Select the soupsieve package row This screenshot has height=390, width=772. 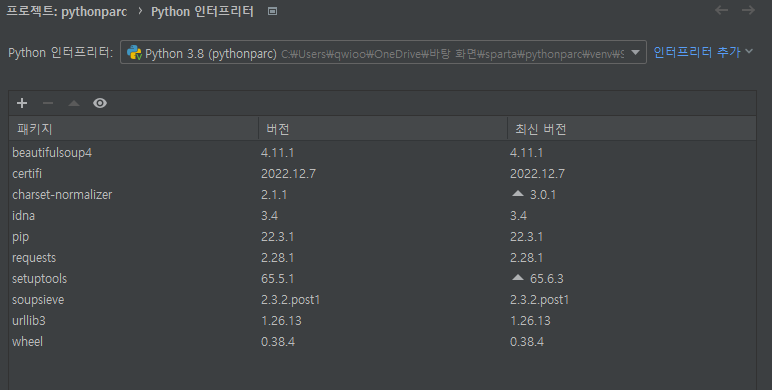click(x=383, y=299)
